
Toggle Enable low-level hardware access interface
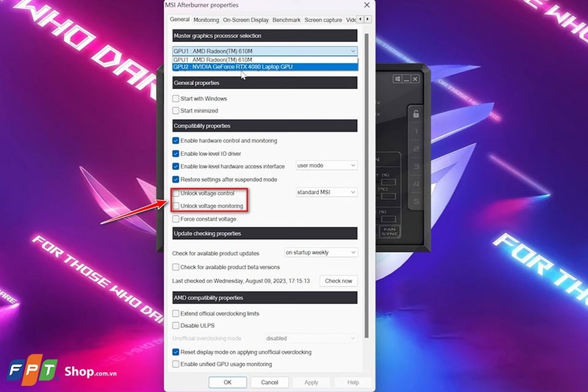point(176,166)
